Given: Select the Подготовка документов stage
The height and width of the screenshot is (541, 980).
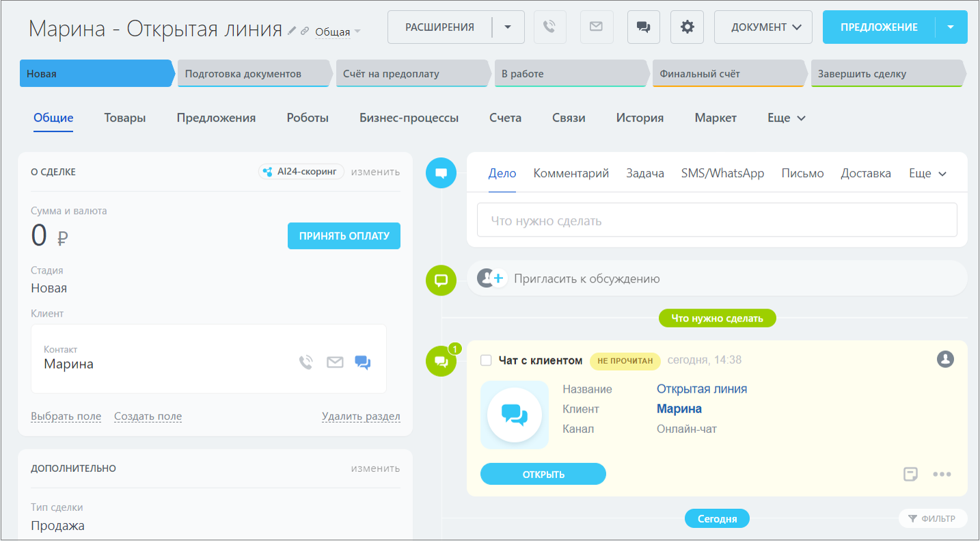Looking at the screenshot, I should pos(255,73).
